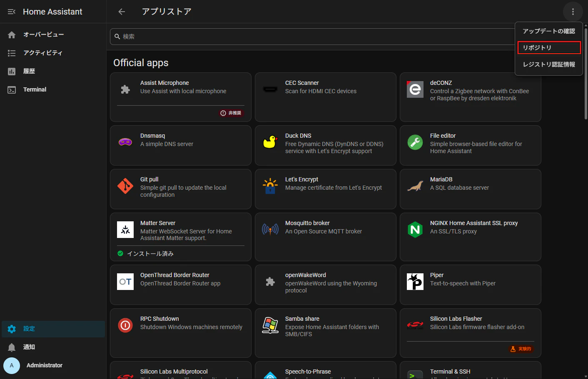Click the Assist Microphone puzzle icon
588x379 pixels.
125,89
